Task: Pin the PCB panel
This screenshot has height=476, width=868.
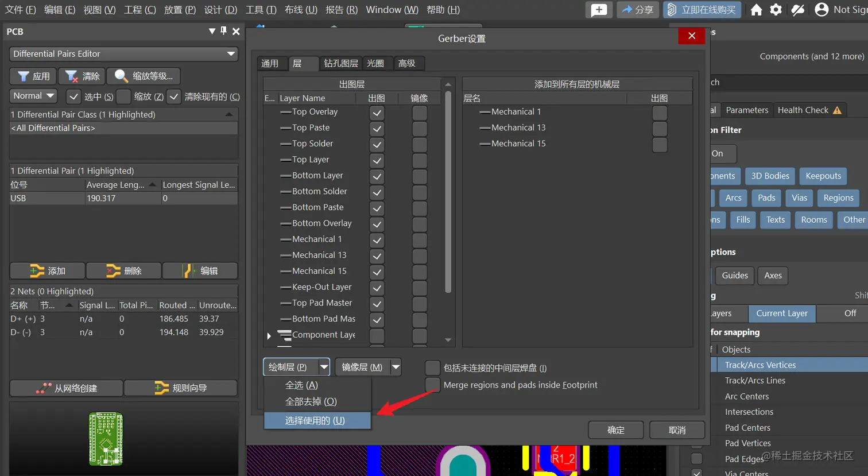Action: pyautogui.click(x=224, y=31)
